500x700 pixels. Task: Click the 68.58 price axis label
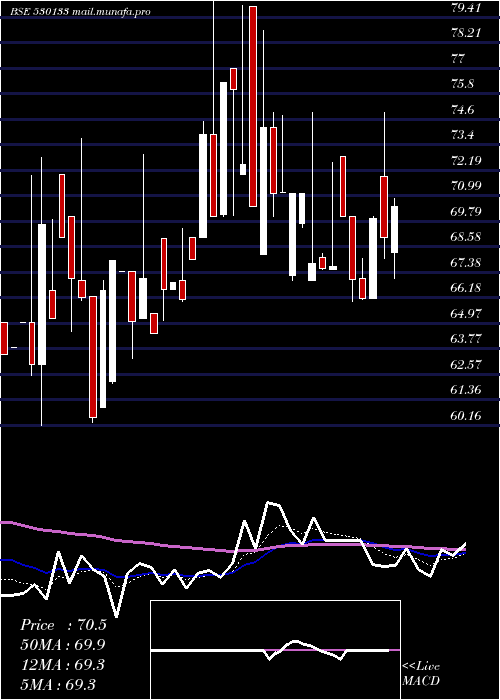point(466,237)
